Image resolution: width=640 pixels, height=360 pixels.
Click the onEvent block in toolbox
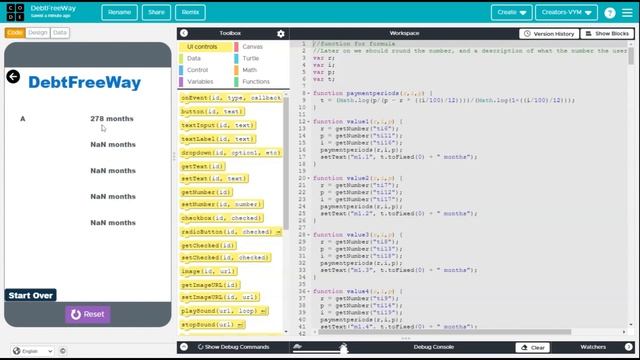[x=231, y=98]
